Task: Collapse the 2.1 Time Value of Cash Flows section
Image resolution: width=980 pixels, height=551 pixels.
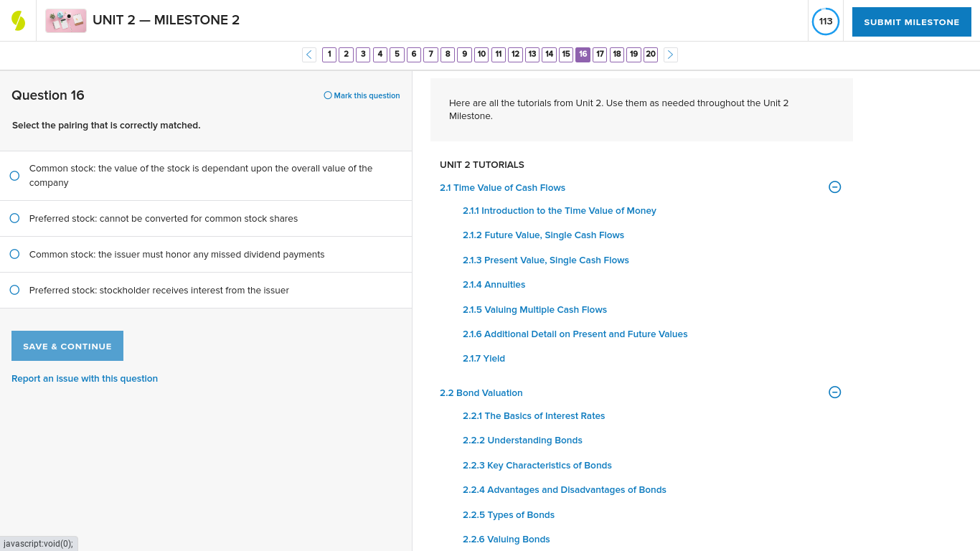Action: tap(834, 187)
